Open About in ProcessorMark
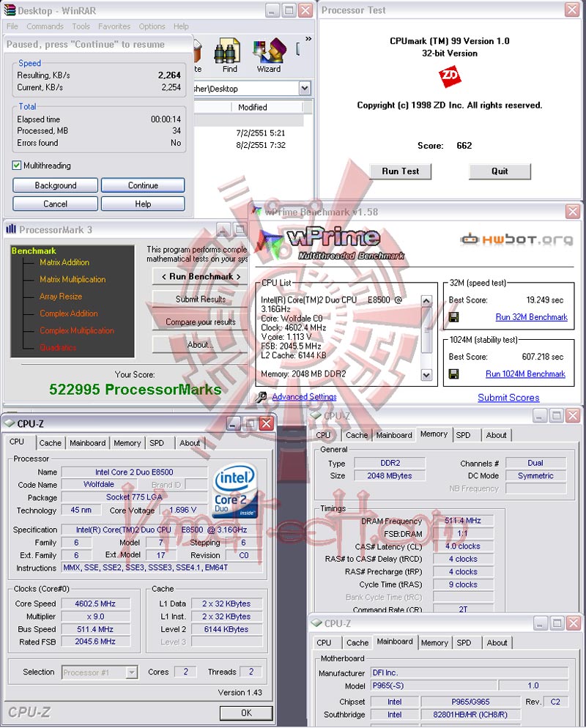 point(201,345)
